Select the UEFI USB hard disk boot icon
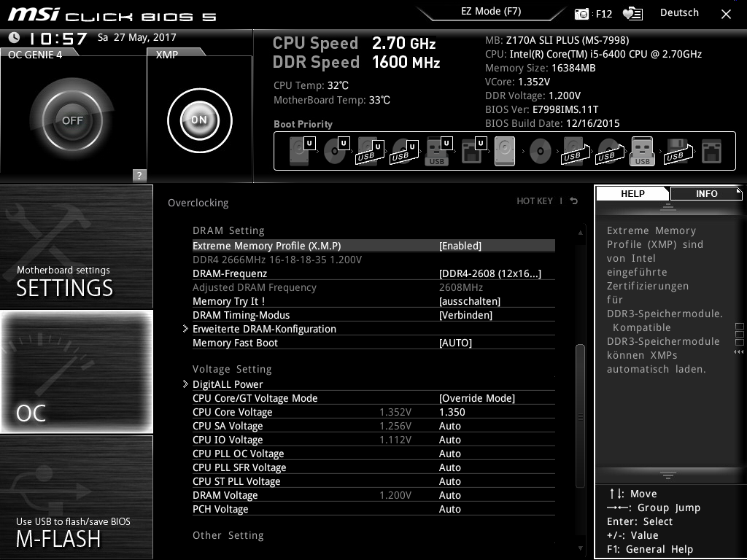 [x=370, y=152]
